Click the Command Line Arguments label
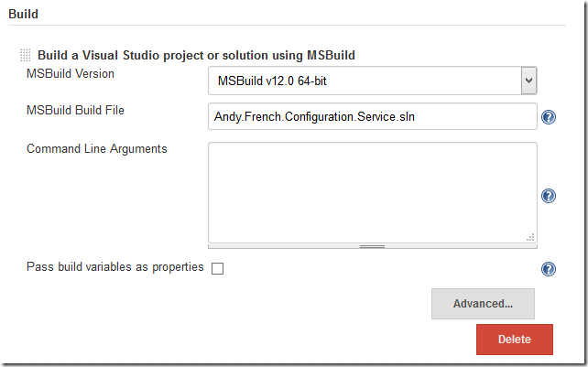This screenshot has height=367, width=588. click(96, 148)
